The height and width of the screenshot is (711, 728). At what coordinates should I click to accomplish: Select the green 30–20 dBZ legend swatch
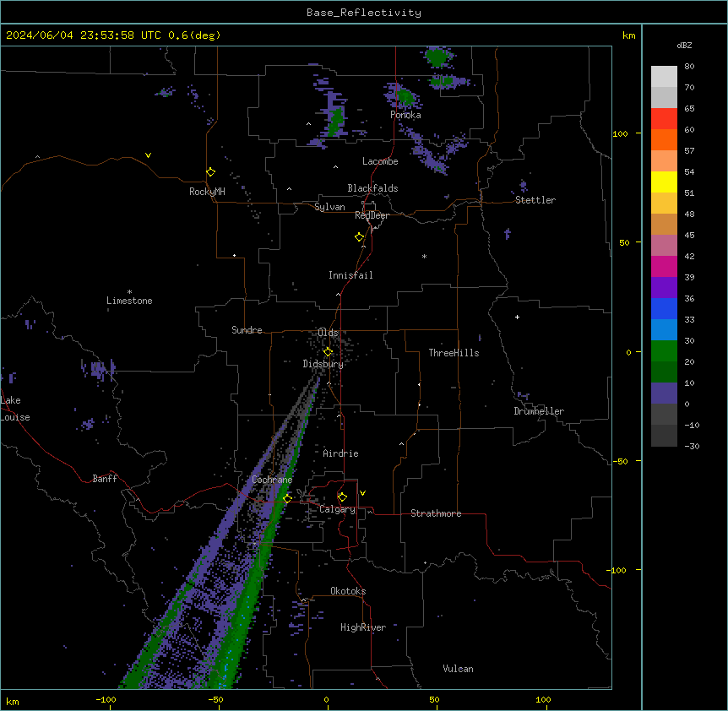[664, 351]
